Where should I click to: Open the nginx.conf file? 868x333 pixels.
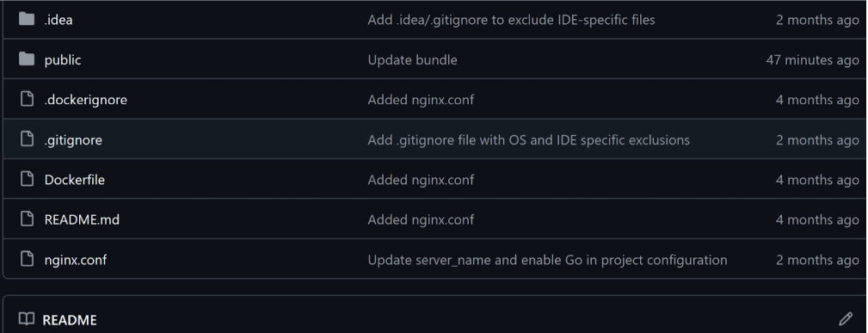pyautogui.click(x=76, y=259)
